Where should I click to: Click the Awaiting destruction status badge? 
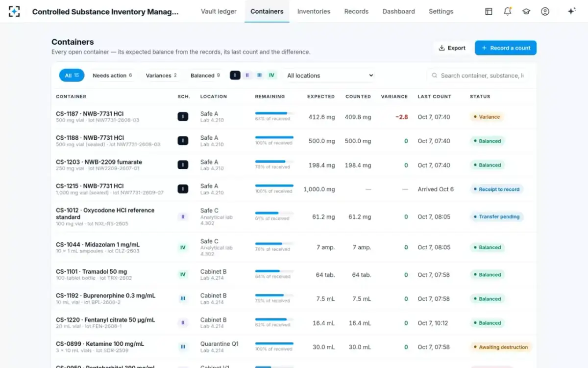click(501, 347)
